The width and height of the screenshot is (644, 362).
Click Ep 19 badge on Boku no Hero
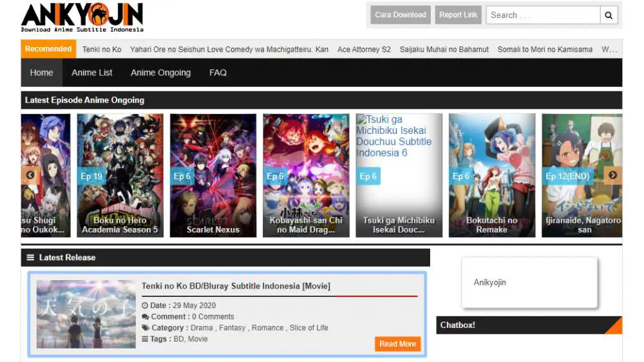[x=92, y=176]
